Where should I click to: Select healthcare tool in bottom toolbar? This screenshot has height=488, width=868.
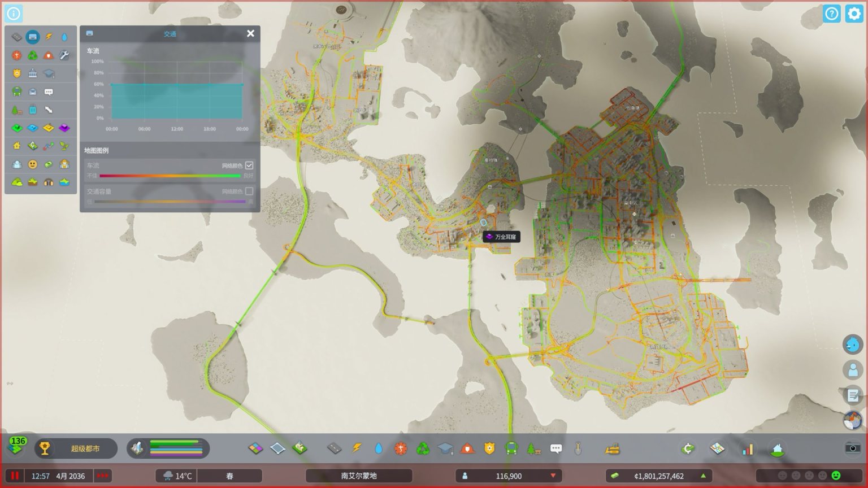click(x=401, y=448)
